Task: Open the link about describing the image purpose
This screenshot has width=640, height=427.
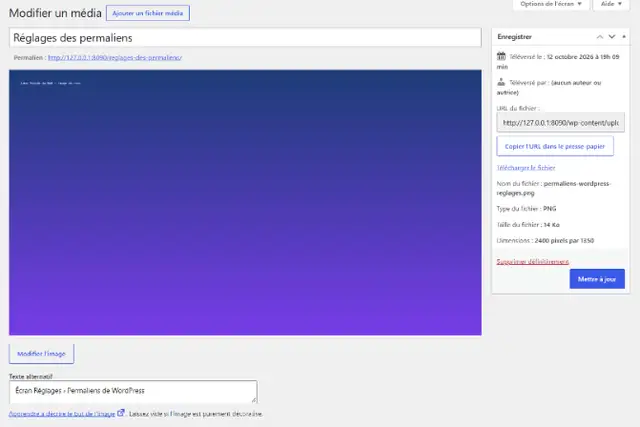Action: coord(62,414)
